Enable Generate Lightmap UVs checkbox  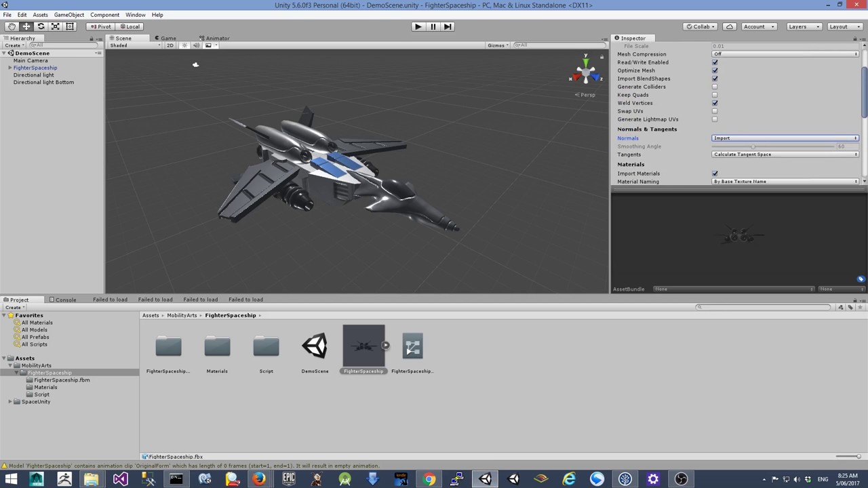pos(715,119)
